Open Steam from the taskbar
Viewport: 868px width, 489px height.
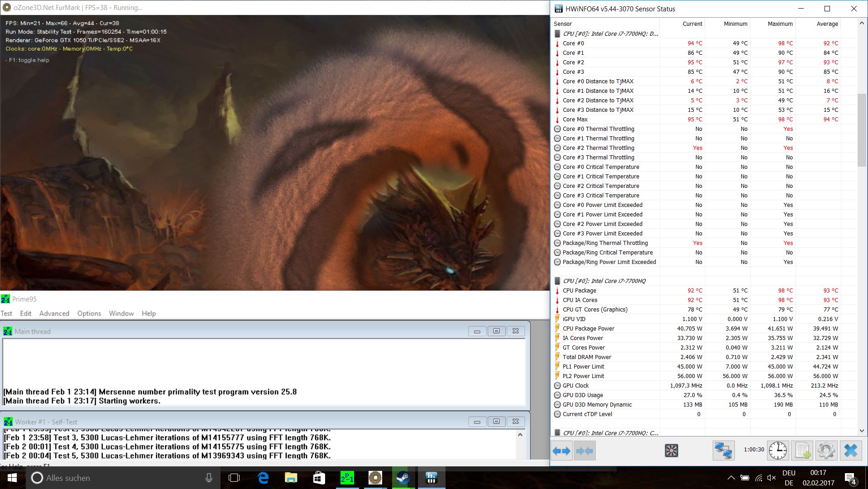(x=403, y=478)
